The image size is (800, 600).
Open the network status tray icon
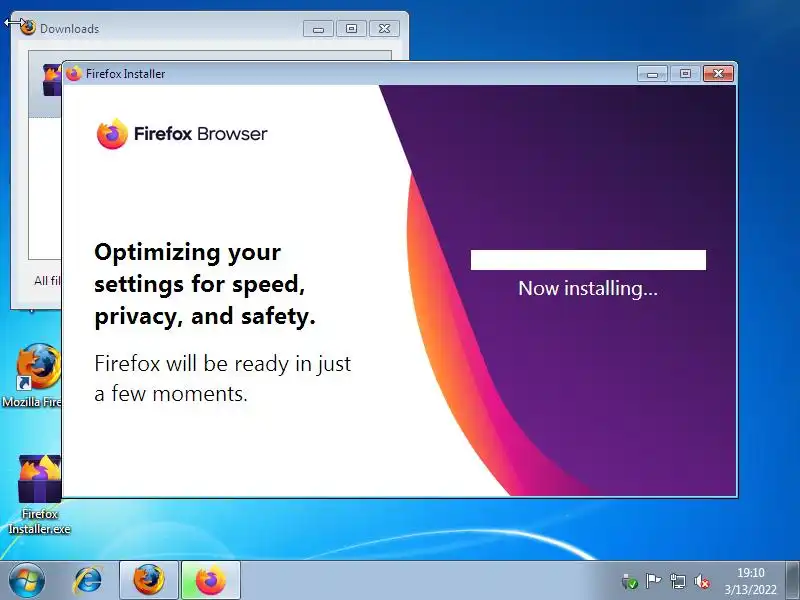point(678,581)
